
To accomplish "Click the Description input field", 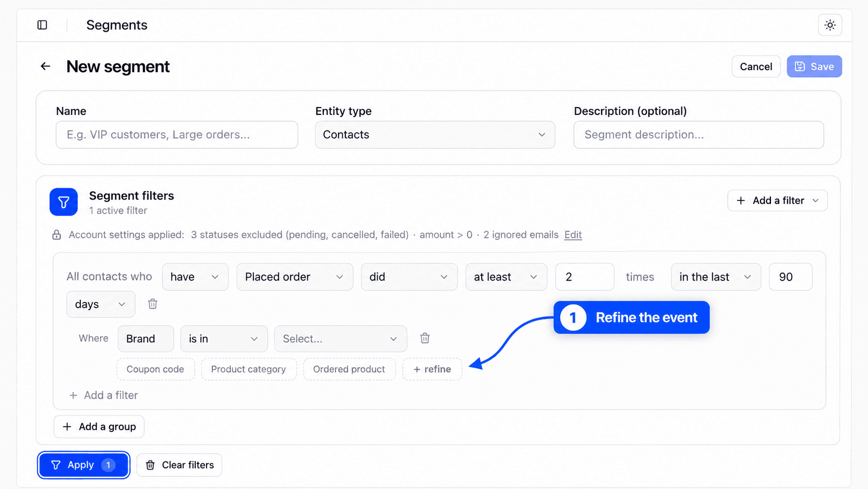I will 698,135.
